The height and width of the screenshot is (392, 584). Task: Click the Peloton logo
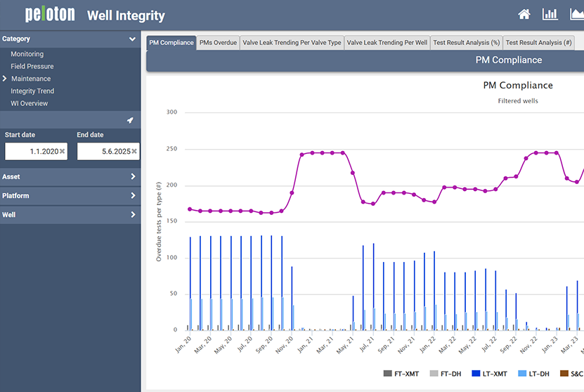tap(50, 15)
